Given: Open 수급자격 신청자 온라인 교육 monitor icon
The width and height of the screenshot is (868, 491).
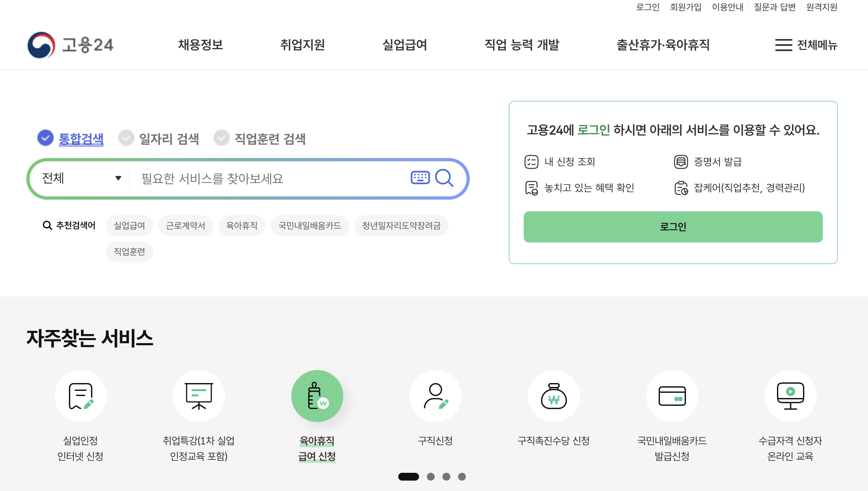Looking at the screenshot, I should [791, 396].
